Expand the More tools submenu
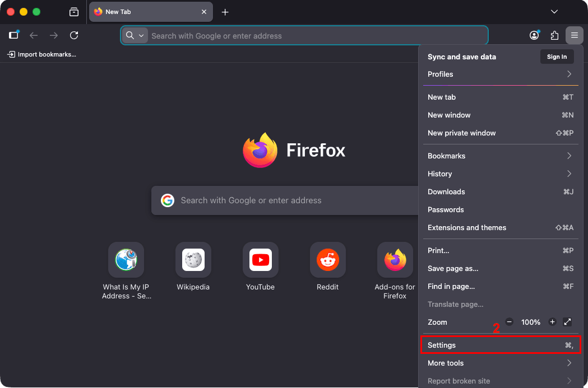Viewport: 588px width, 388px height. tap(501, 363)
